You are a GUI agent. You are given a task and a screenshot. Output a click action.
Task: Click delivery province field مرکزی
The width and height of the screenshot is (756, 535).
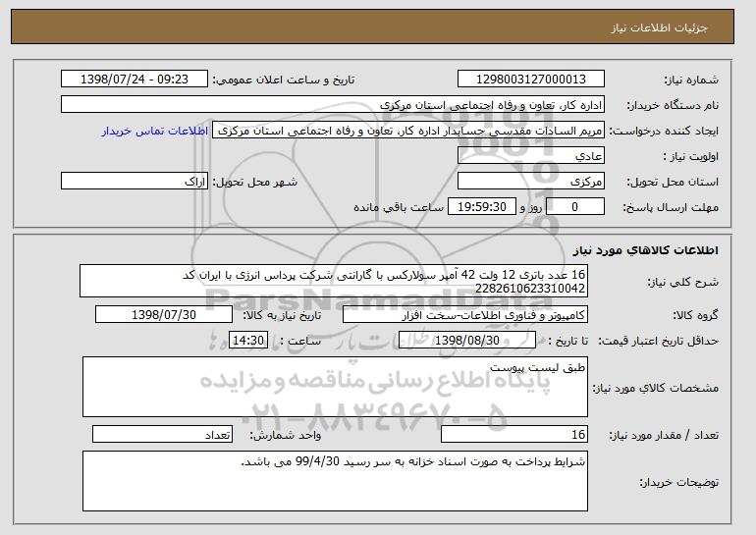[x=531, y=182]
